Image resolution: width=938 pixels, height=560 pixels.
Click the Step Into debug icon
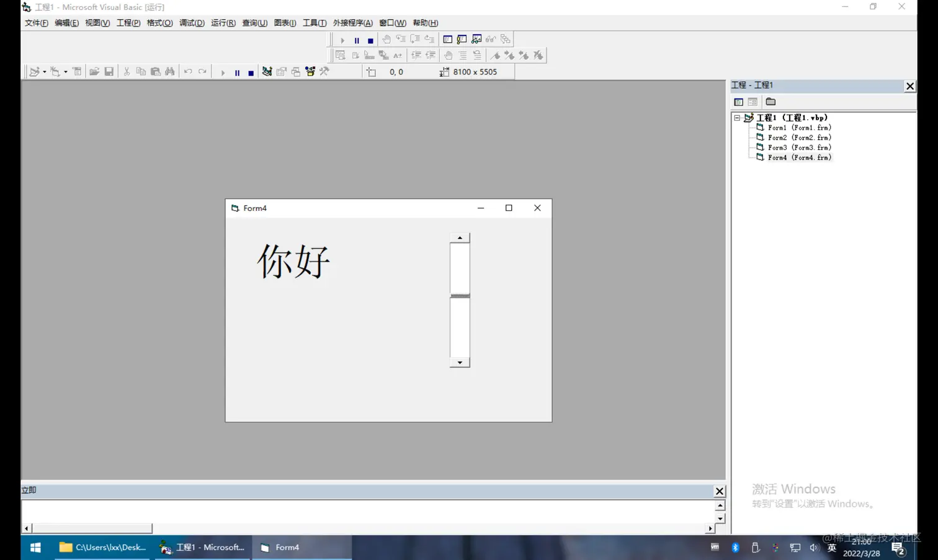(401, 39)
